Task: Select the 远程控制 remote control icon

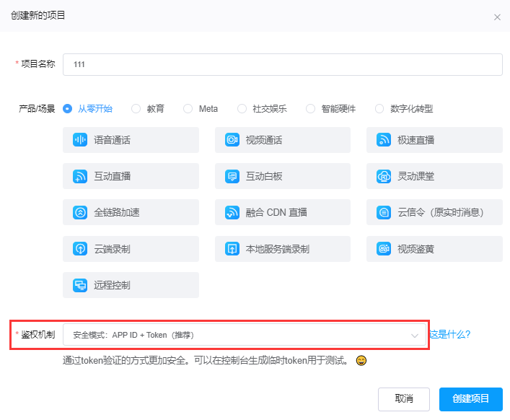Action: [80, 285]
